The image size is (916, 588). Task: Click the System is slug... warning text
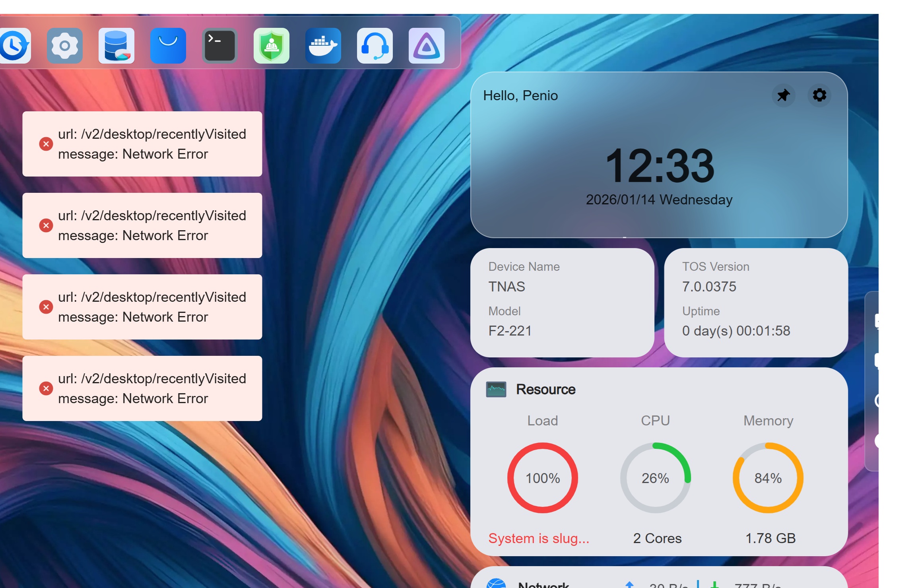tap(539, 538)
